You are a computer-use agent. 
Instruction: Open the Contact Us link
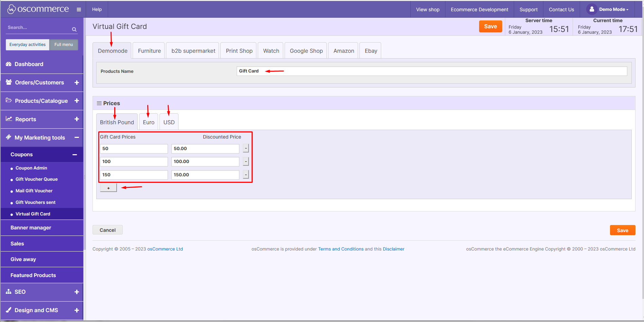561,10
